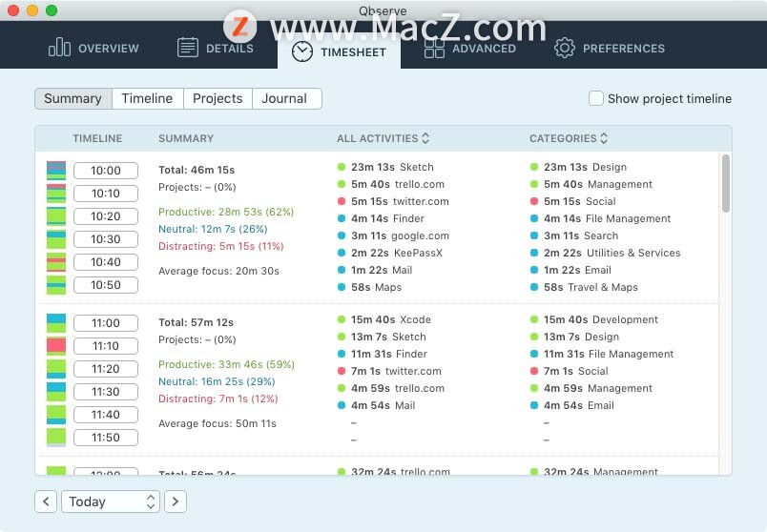
Task: Sort by the Categories column
Action: coord(569,138)
